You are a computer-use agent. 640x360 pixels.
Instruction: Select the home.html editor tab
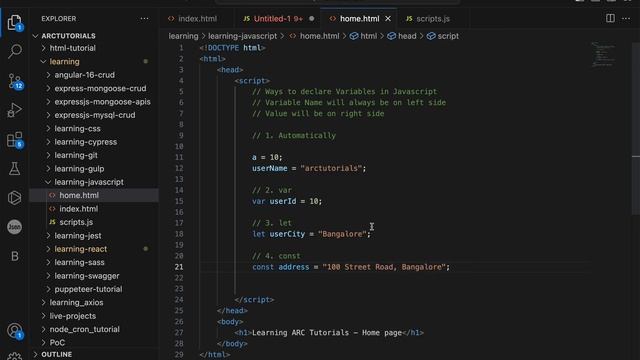[359, 19]
